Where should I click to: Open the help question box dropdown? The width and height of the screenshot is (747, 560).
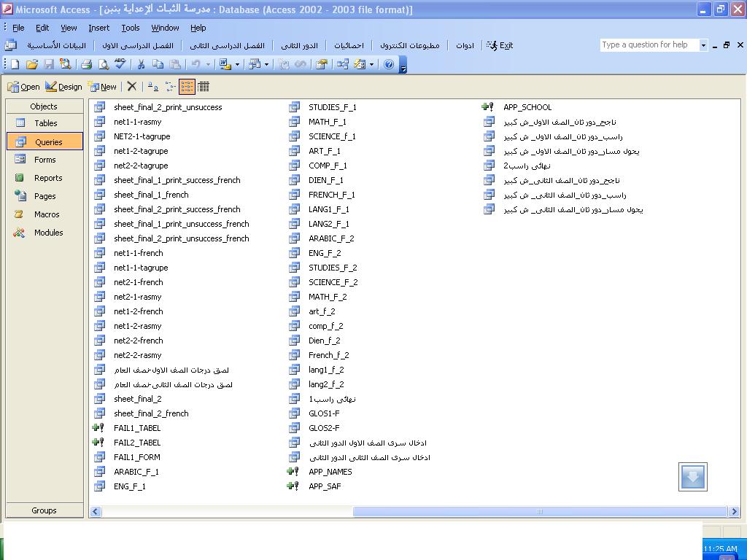[x=703, y=45]
